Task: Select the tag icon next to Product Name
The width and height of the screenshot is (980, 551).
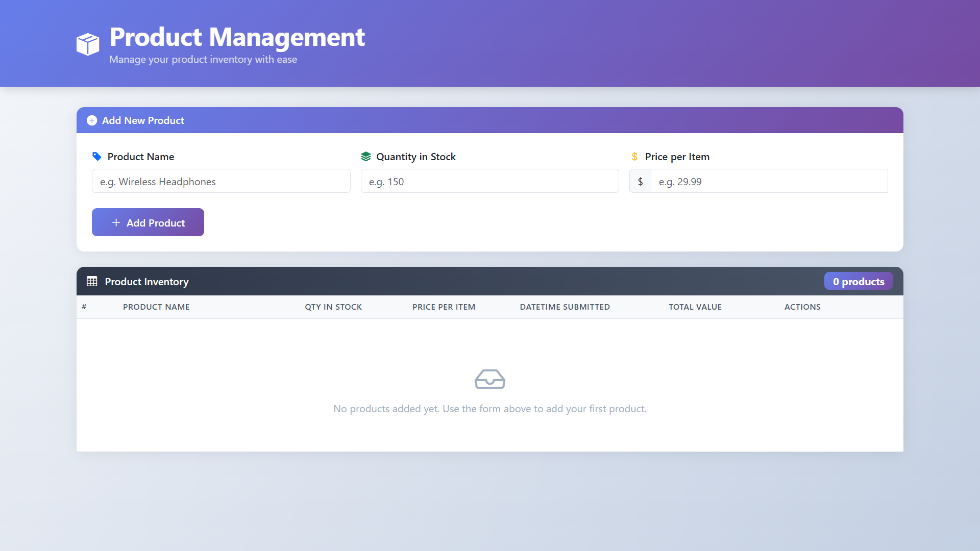Action: (96, 157)
